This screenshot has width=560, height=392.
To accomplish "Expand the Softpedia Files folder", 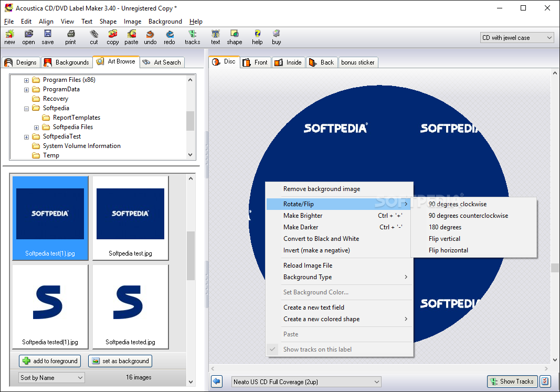I will point(36,128).
